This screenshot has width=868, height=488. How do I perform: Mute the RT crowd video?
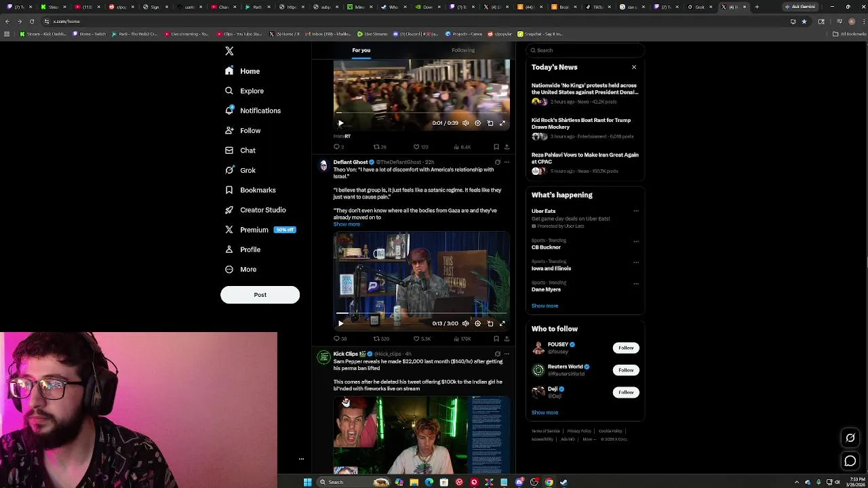coord(465,123)
